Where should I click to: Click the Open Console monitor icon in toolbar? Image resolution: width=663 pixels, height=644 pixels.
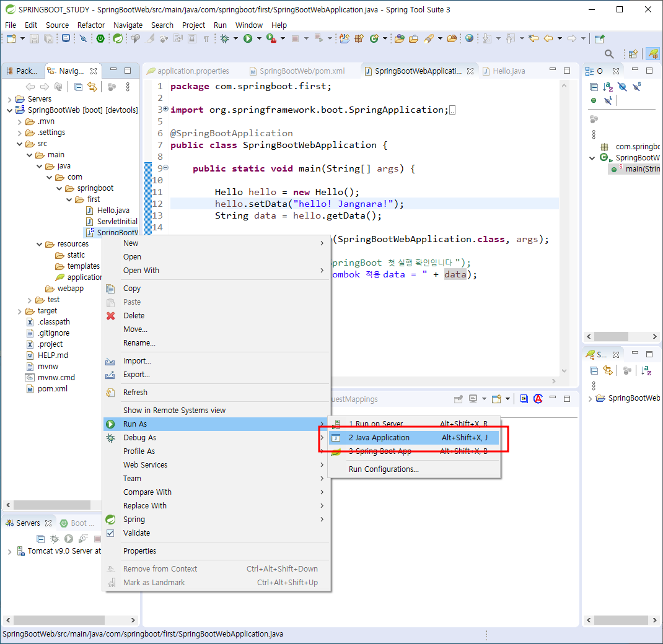coord(66,39)
